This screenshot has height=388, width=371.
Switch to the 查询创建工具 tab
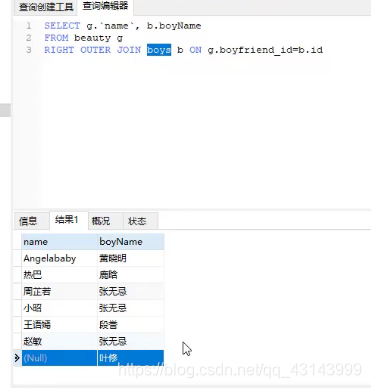point(46,7)
